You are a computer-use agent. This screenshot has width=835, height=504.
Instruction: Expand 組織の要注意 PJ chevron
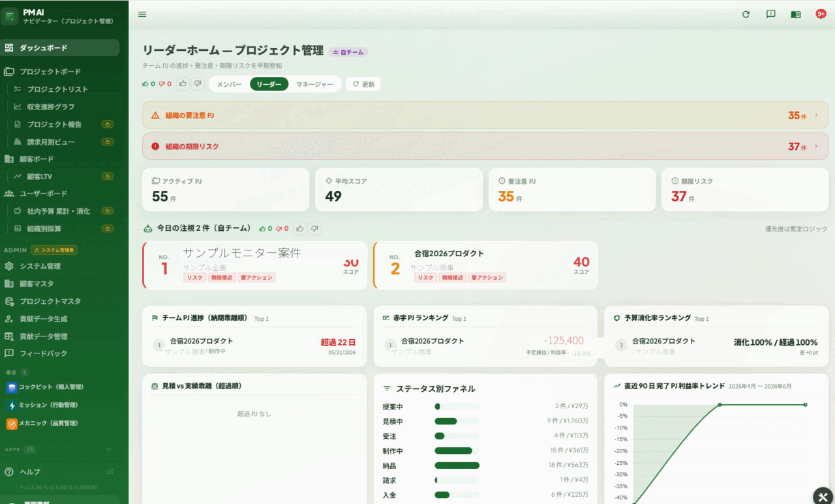tap(816, 115)
